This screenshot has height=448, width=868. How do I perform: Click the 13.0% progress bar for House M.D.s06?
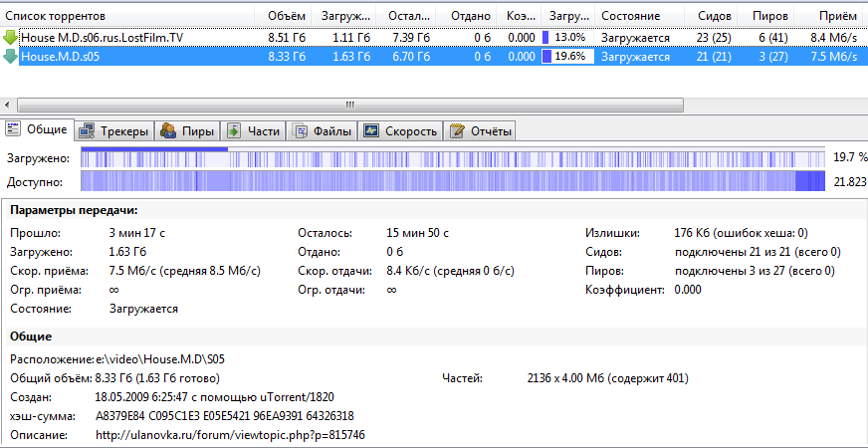(568, 38)
